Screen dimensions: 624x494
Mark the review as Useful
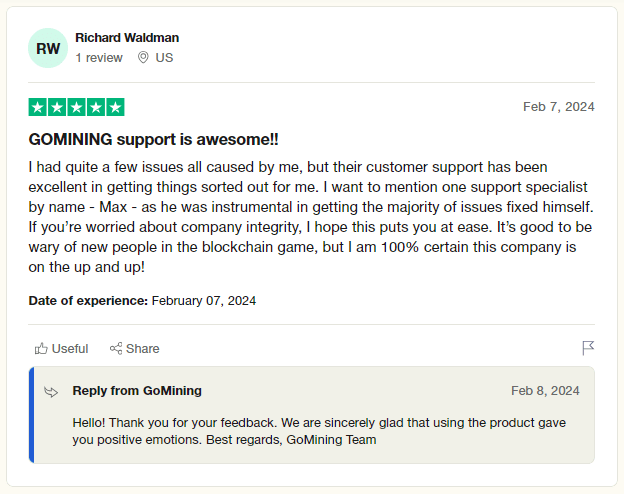click(x=61, y=348)
